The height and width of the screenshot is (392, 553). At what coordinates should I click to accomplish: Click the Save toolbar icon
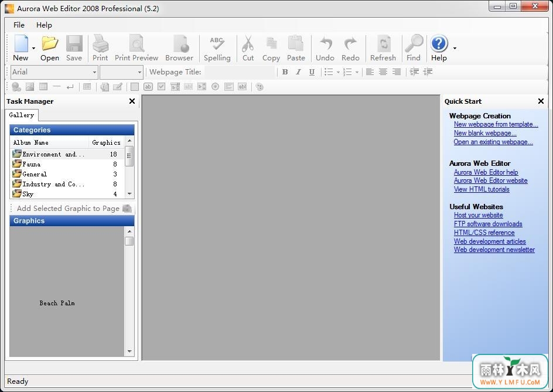pos(74,48)
